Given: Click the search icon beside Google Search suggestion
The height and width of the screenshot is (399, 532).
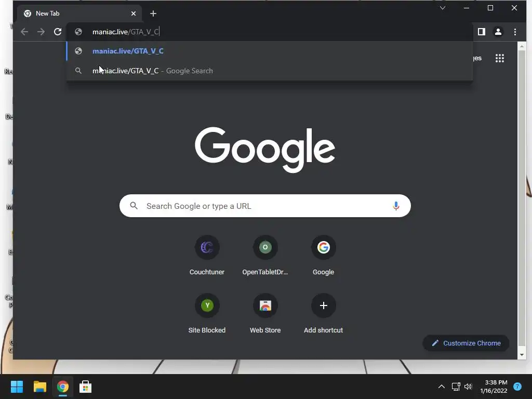Looking at the screenshot, I should (78, 71).
